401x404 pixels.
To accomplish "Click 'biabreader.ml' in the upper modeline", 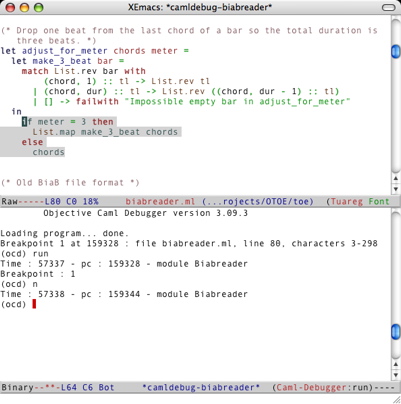I will (x=160, y=201).
